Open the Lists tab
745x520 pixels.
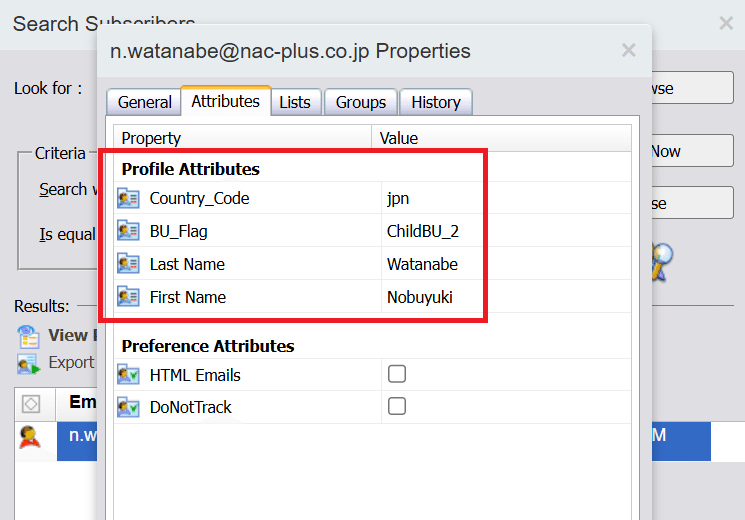pos(295,102)
